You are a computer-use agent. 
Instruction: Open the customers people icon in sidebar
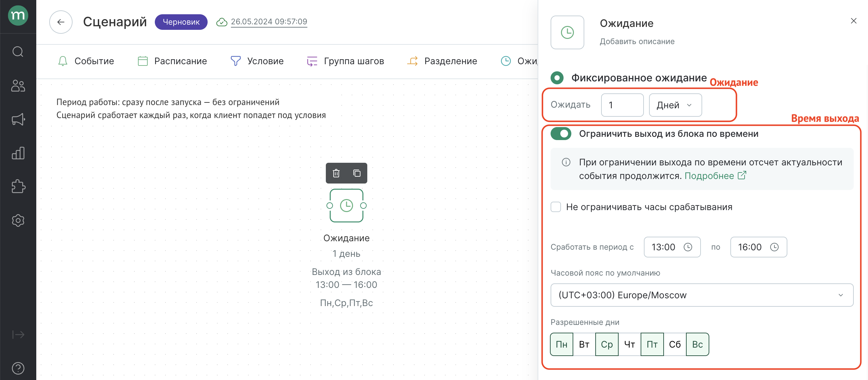coord(18,86)
